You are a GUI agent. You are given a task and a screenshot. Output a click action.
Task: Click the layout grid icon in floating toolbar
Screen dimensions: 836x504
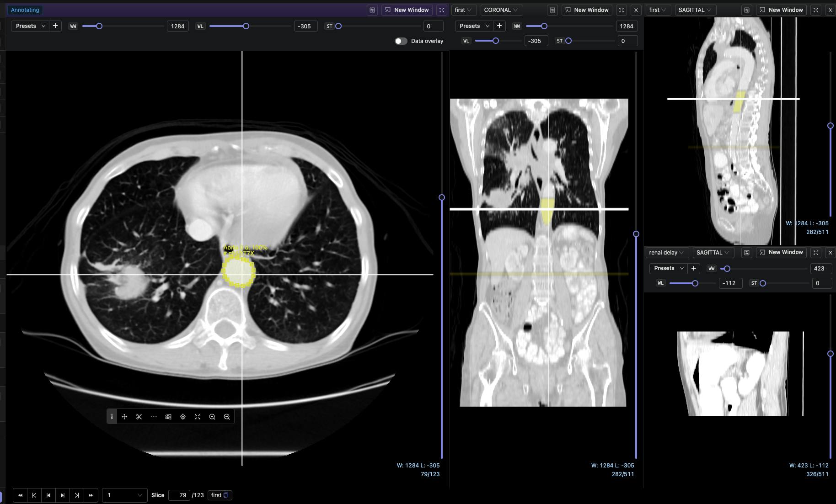pos(168,417)
